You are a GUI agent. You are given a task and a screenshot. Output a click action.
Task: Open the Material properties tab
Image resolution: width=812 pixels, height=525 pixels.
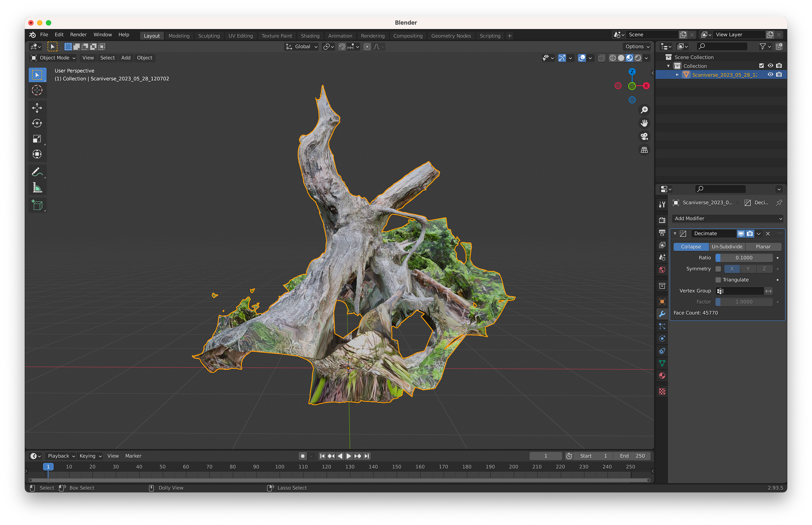662,376
